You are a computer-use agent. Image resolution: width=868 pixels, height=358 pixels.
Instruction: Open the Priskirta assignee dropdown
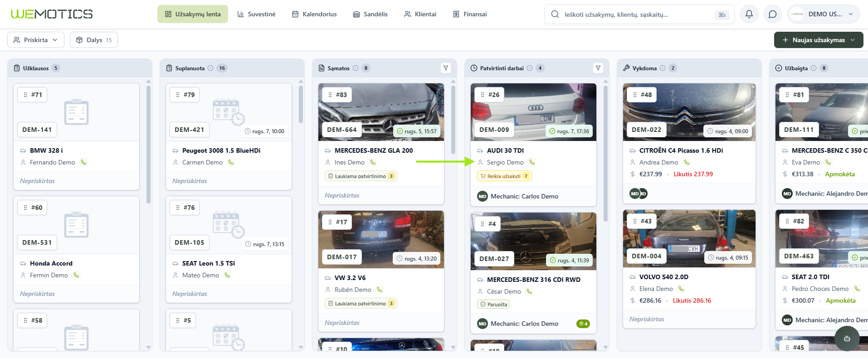(36, 40)
